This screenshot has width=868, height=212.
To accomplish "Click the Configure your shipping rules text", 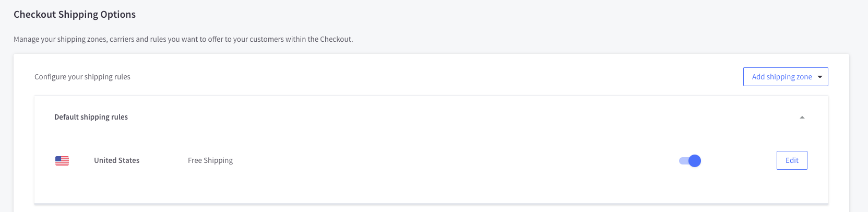I will pos(82,77).
